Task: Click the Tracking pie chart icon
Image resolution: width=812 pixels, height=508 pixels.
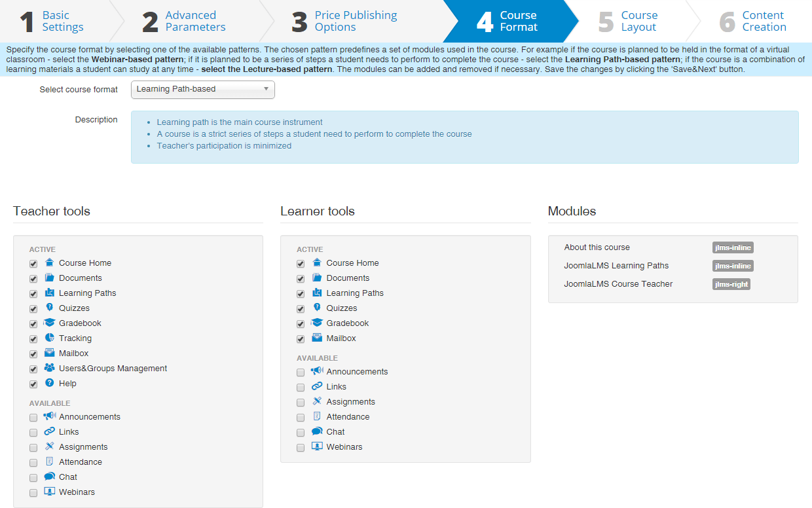Action: click(50, 338)
